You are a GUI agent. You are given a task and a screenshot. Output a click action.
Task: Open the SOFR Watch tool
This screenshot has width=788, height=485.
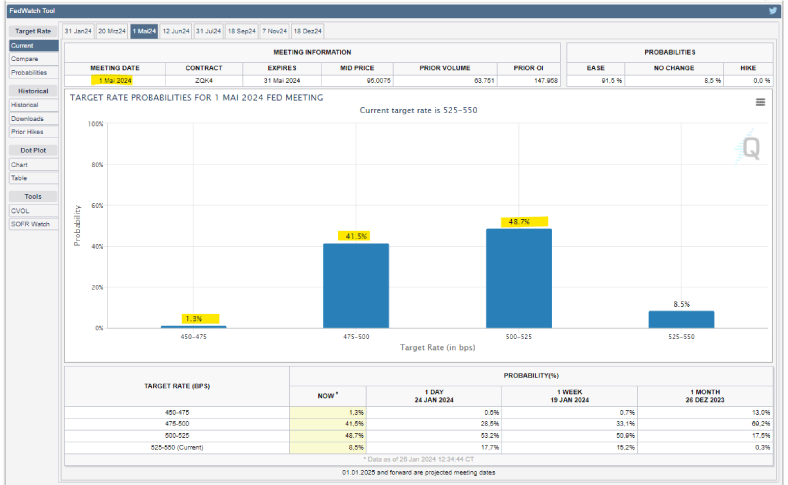pyautogui.click(x=30, y=224)
